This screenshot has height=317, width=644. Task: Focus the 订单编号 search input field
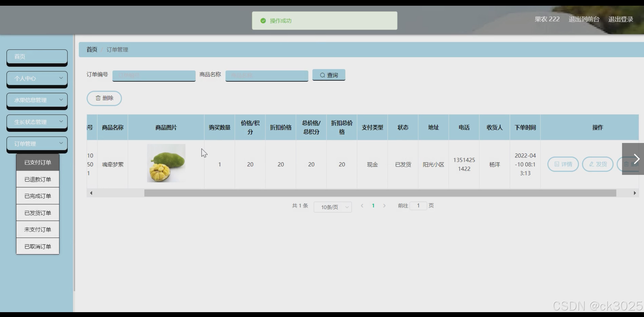154,75
